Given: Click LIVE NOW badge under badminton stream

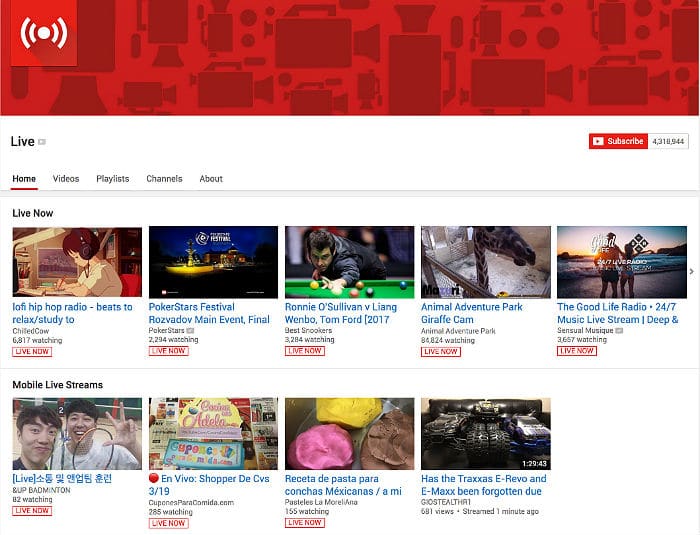Looking at the screenshot, I should click(x=32, y=511).
